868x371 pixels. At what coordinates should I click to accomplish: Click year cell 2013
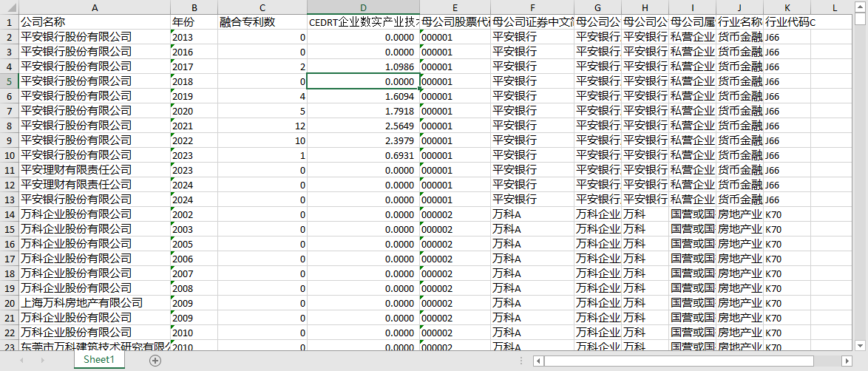point(194,37)
